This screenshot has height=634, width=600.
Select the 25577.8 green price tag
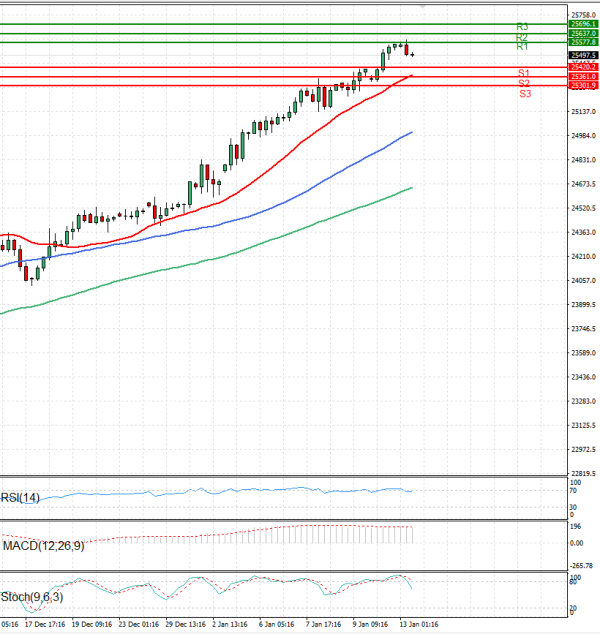(x=582, y=42)
